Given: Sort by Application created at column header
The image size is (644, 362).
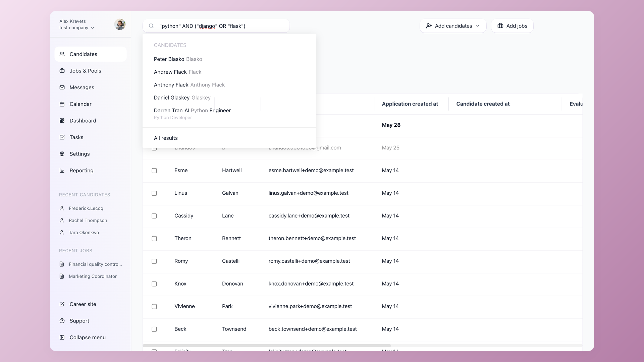Looking at the screenshot, I should 410,104.
